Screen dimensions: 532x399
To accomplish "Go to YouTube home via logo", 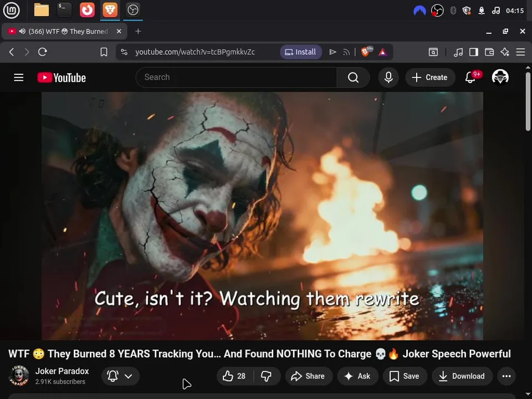I will coord(62,78).
